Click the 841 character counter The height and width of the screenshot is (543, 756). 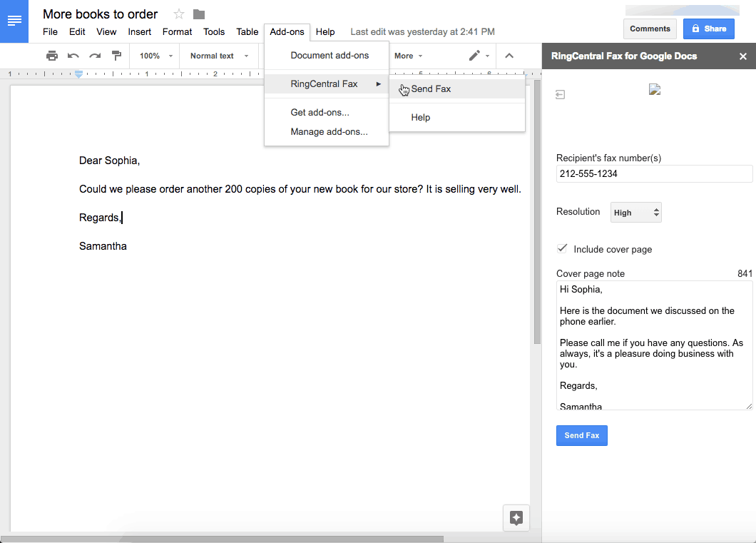[745, 274]
